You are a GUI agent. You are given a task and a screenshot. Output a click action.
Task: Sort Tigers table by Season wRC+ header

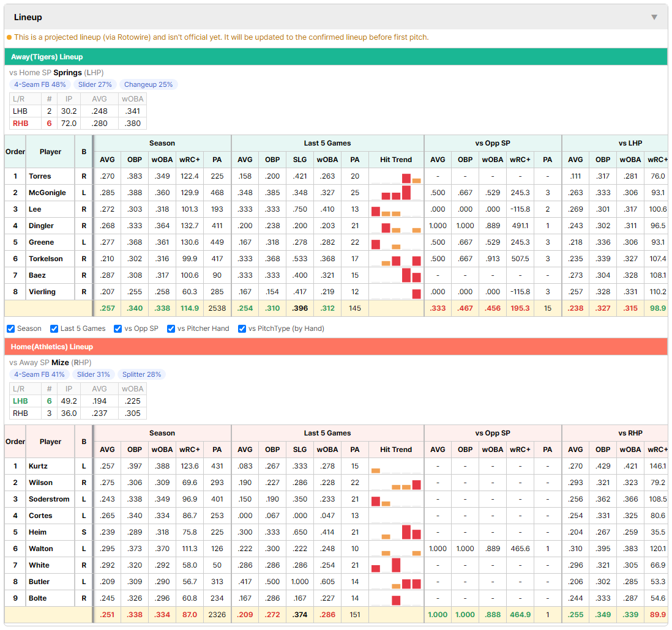pyautogui.click(x=190, y=159)
